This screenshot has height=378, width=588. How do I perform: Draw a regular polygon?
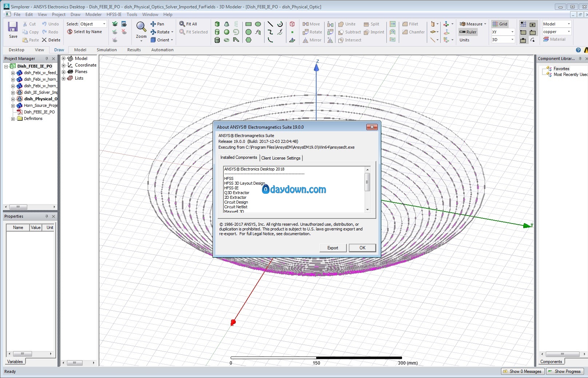pos(249,40)
